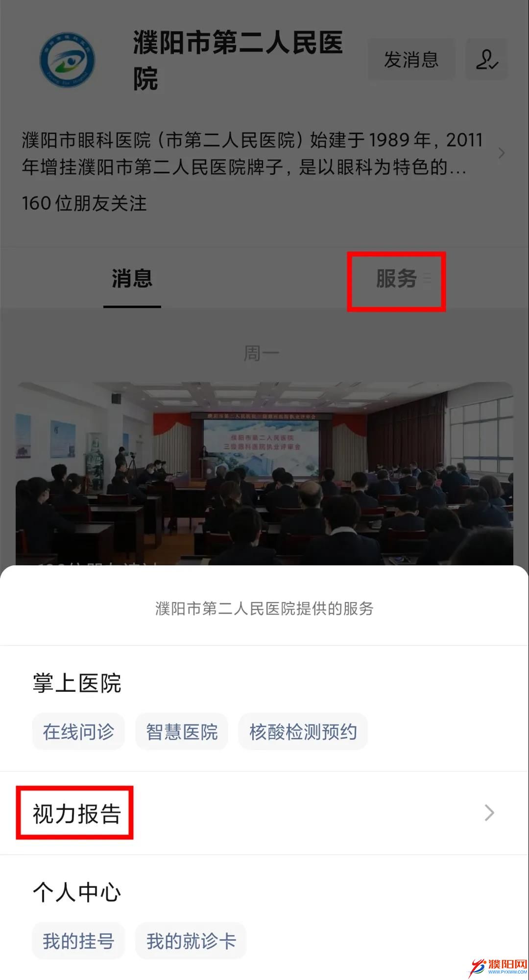Image resolution: width=529 pixels, height=980 pixels.
Task: Tap the 个人中心 section heading
Action: (x=77, y=892)
